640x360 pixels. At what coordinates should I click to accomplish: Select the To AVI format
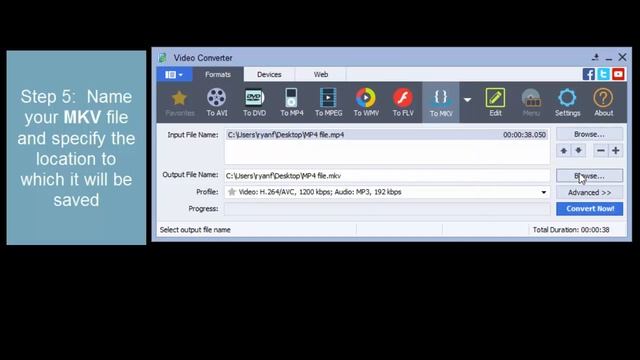[x=217, y=103]
